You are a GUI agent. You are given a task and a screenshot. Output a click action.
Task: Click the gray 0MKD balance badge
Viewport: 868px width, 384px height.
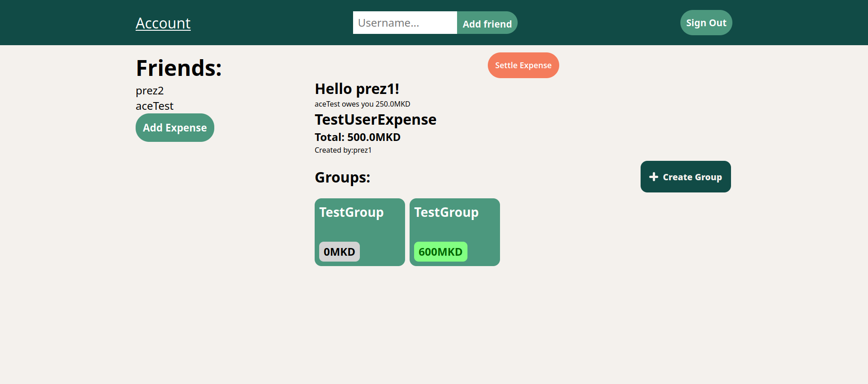(x=339, y=252)
